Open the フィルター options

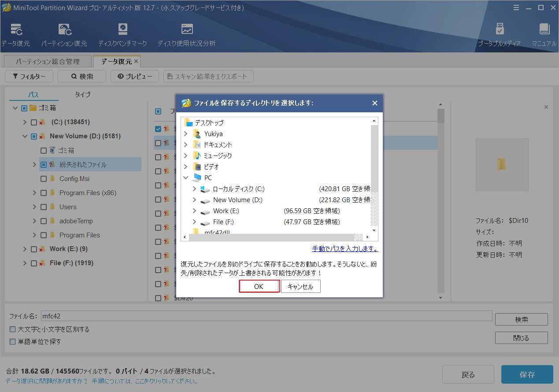[29, 76]
